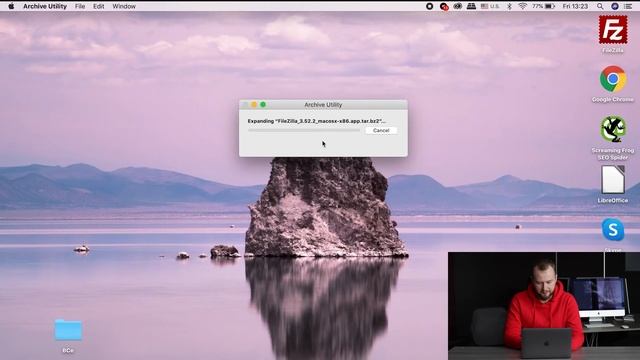The height and width of the screenshot is (360, 640).
Task: Open the Window menu
Action: (x=124, y=6)
